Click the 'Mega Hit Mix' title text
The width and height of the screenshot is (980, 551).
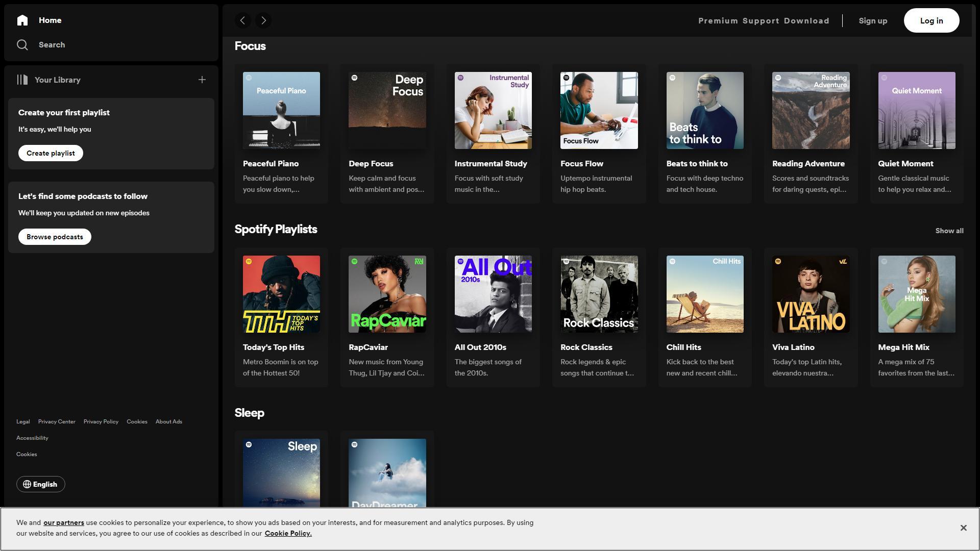(903, 347)
